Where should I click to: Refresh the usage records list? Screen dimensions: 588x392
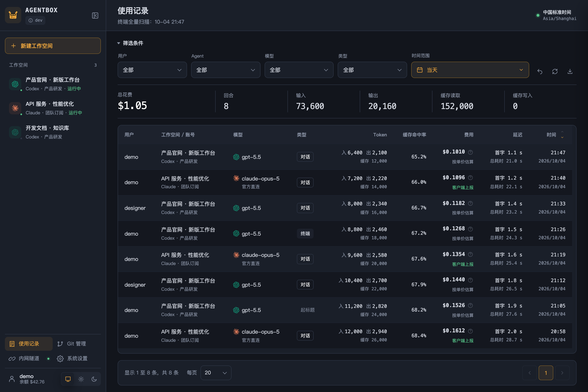(x=555, y=71)
